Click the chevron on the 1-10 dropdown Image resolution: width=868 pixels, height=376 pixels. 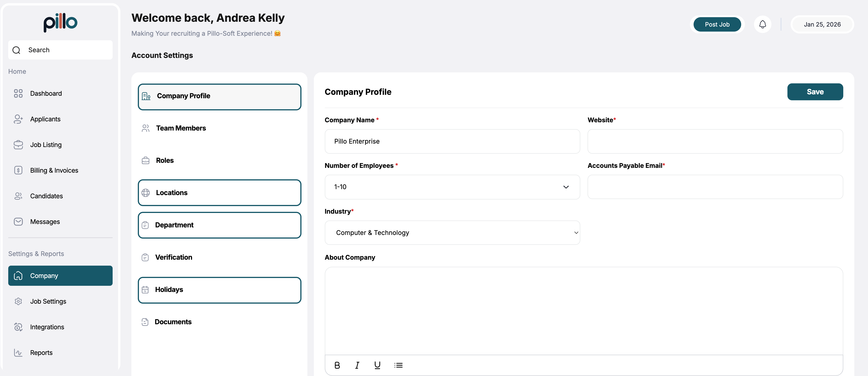(x=566, y=187)
